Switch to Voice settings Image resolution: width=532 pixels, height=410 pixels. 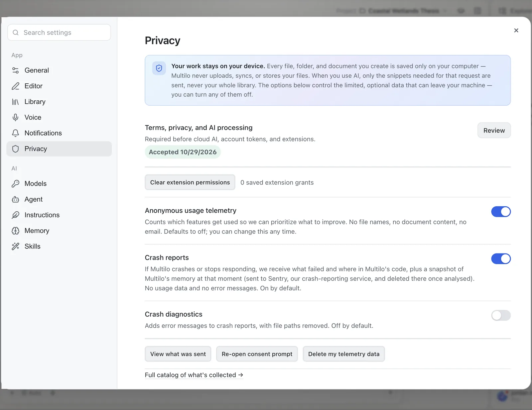pyautogui.click(x=59, y=117)
